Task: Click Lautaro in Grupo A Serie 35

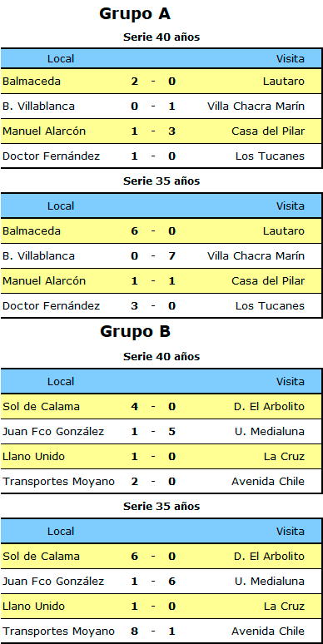Action: 284,231
